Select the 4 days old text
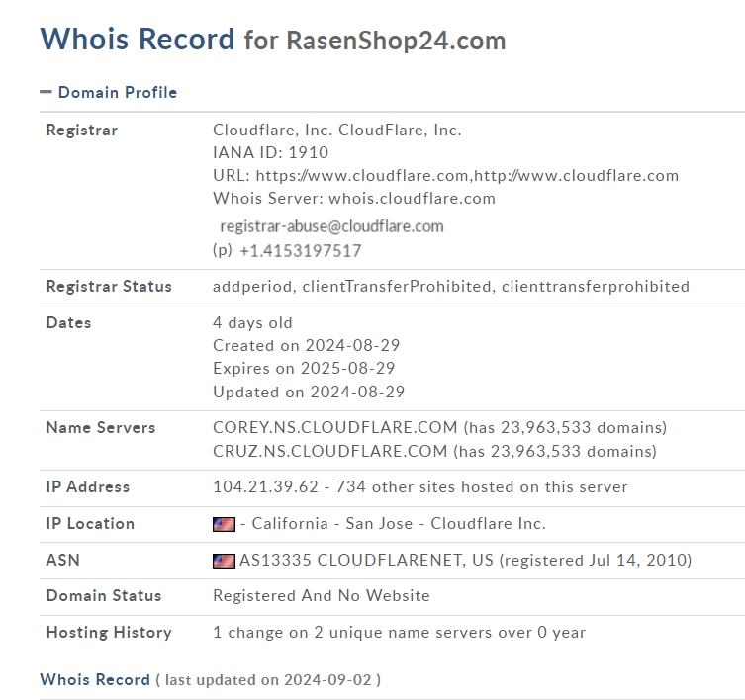Screen dimensions: 745x700 click(x=252, y=323)
